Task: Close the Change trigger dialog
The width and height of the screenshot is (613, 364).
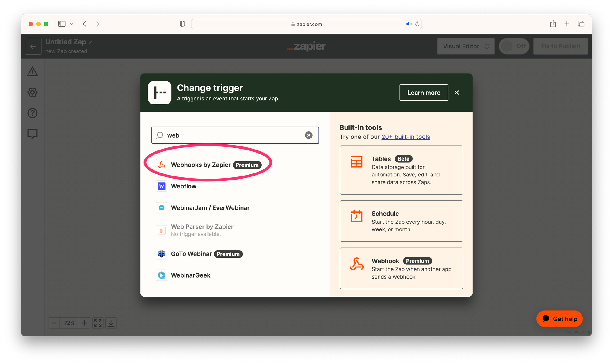Action: (x=457, y=93)
